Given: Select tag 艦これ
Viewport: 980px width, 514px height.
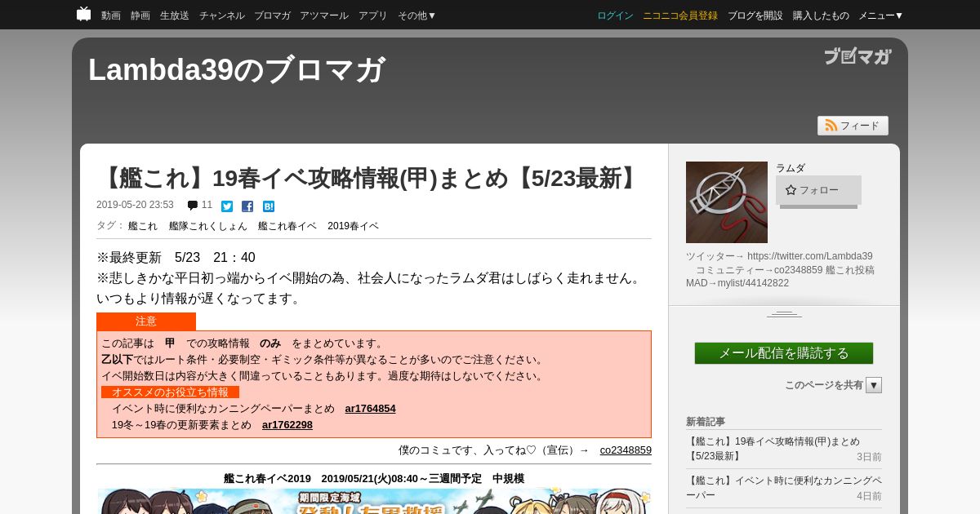Looking at the screenshot, I should click(x=143, y=226).
